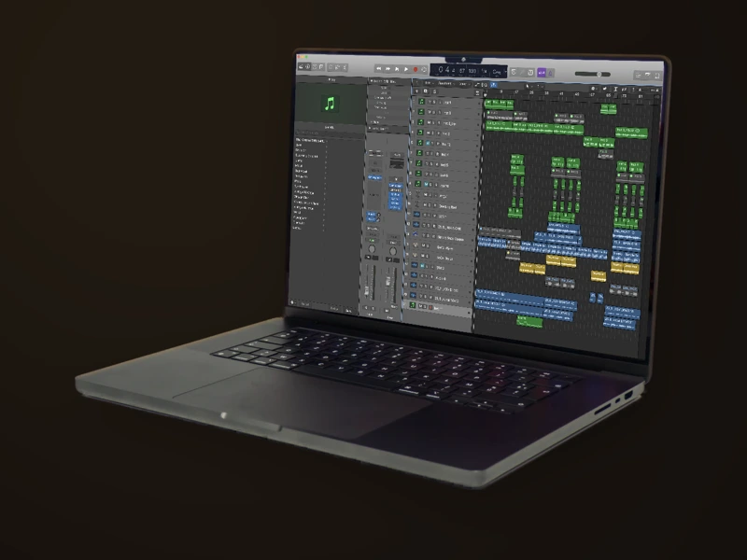Expand the Track inspector disclosure triangle
This screenshot has width=747, height=560.
click(370, 129)
